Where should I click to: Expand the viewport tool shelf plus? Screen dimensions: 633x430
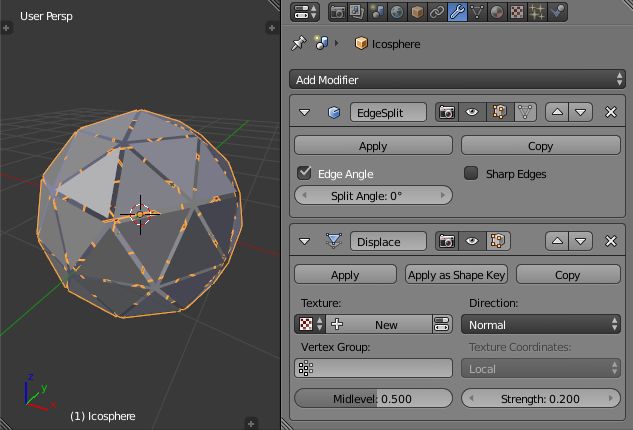pos(6,28)
